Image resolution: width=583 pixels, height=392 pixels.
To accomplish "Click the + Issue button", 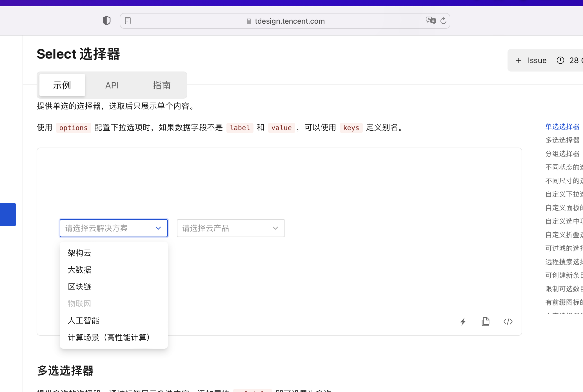I will click(x=531, y=60).
